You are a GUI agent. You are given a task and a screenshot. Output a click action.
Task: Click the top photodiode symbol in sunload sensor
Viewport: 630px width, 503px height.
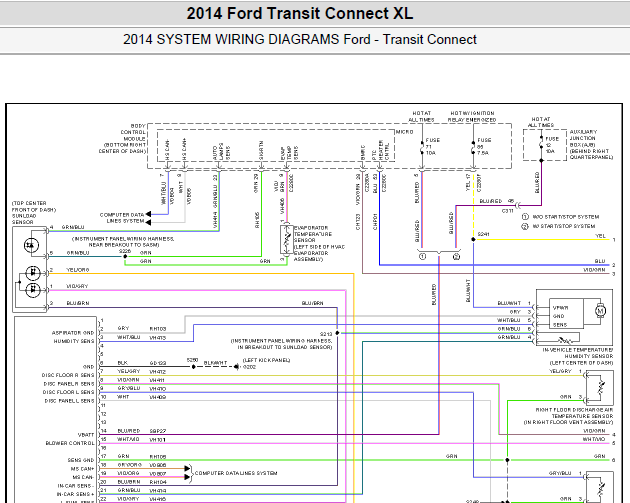[31, 245]
